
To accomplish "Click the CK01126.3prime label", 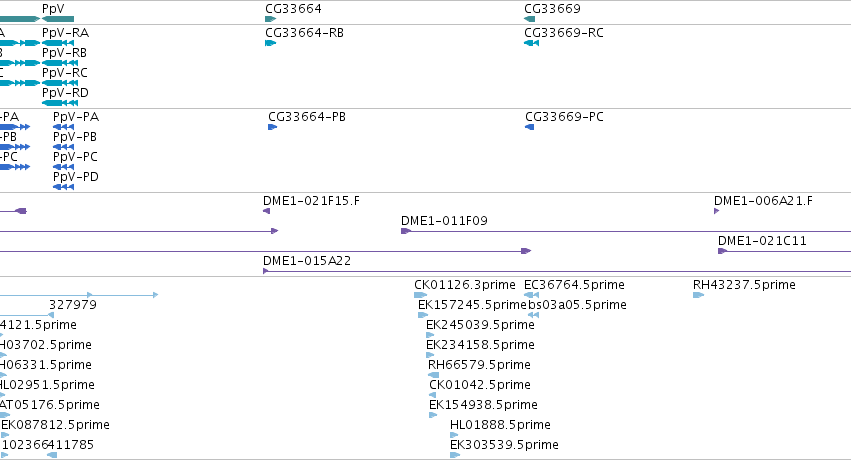I will click(x=465, y=285).
